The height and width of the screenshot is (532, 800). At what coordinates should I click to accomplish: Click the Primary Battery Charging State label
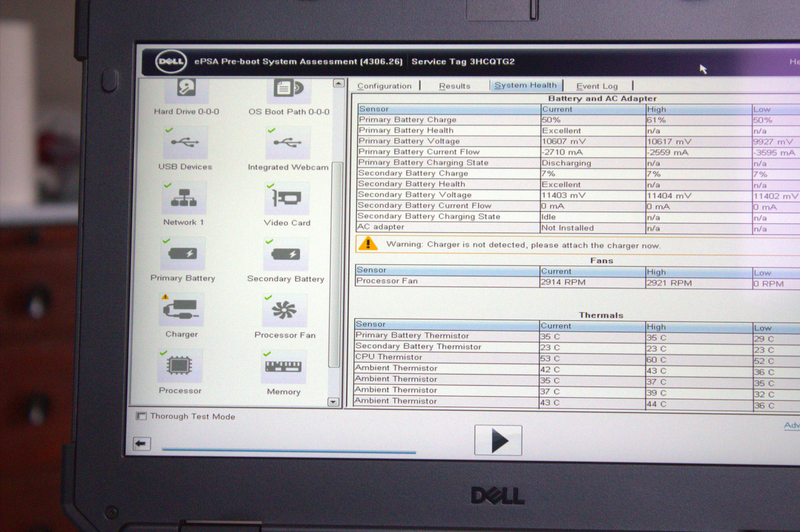(423, 163)
